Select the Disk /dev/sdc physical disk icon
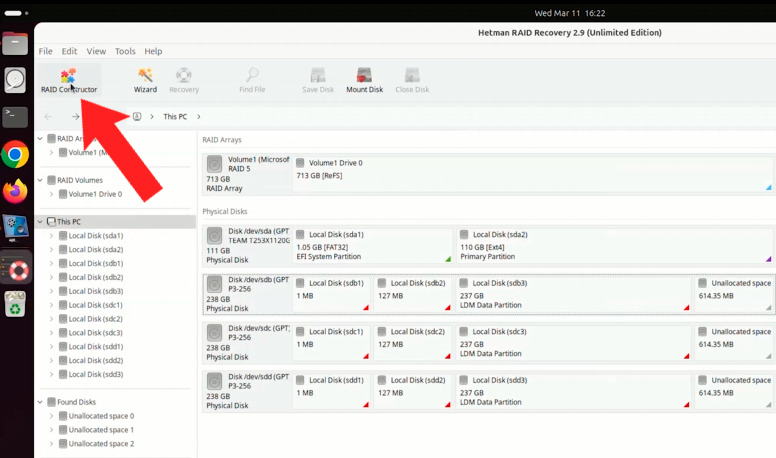 214,333
